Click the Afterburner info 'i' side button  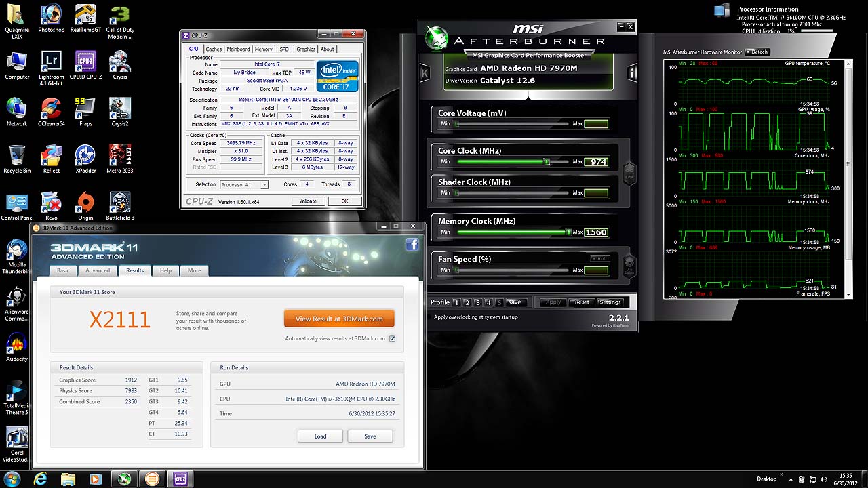click(x=632, y=73)
